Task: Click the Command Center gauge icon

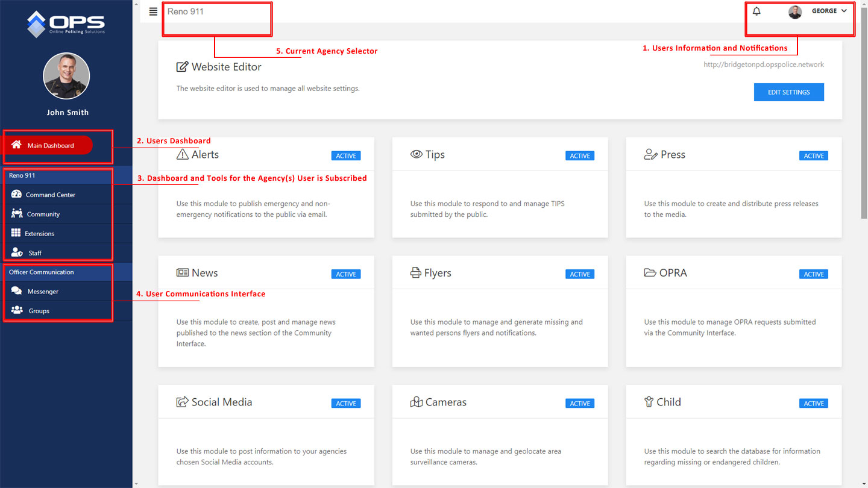Action: click(16, 195)
